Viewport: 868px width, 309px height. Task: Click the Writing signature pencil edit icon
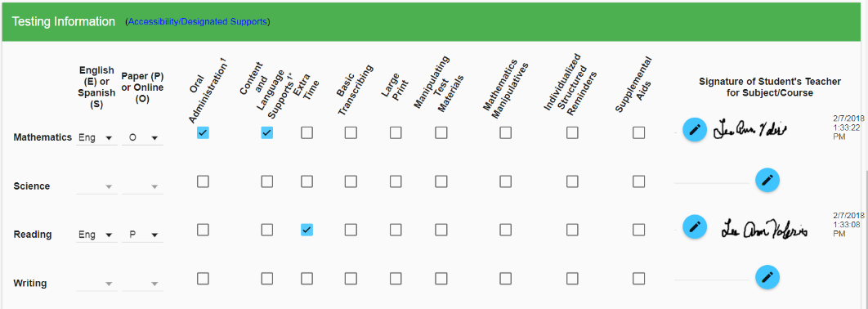pos(767,276)
